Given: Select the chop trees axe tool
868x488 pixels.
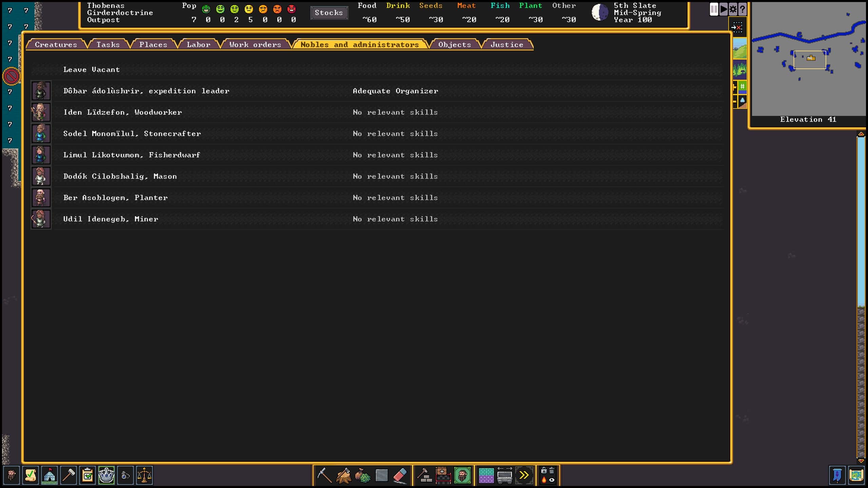Looking at the screenshot, I should (343, 475).
